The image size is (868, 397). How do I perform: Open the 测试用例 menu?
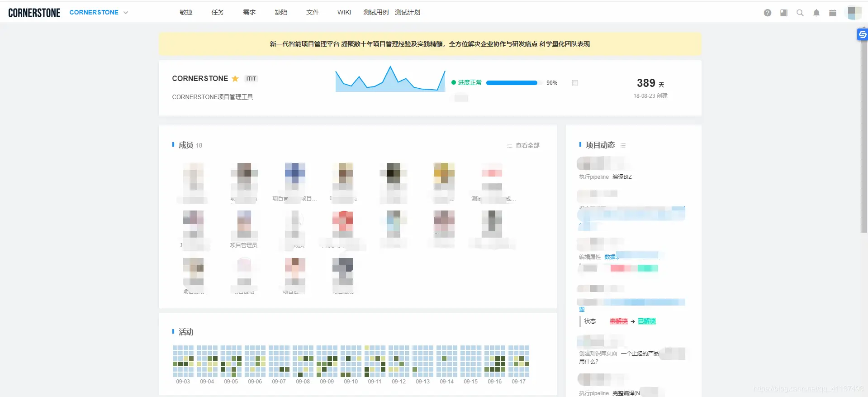tap(376, 12)
